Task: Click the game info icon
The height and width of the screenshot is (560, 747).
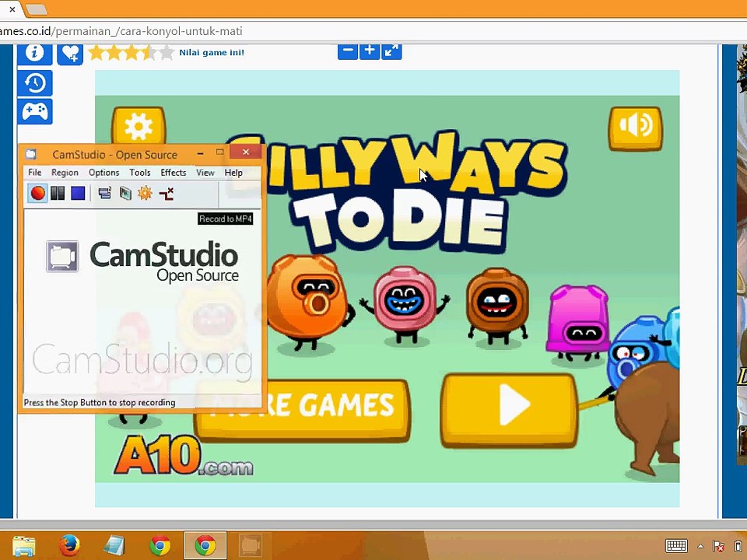Action: pos(35,54)
